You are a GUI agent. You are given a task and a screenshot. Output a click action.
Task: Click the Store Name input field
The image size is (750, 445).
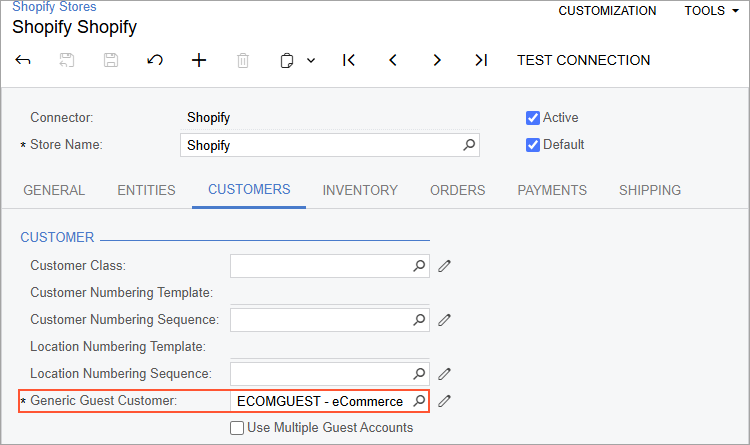click(330, 145)
